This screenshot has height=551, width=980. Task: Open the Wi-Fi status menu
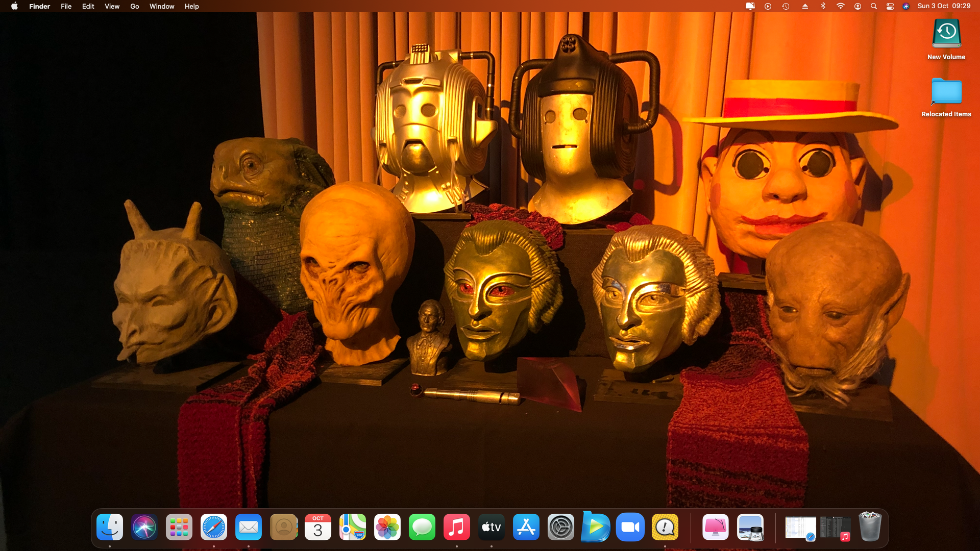pos(840,6)
